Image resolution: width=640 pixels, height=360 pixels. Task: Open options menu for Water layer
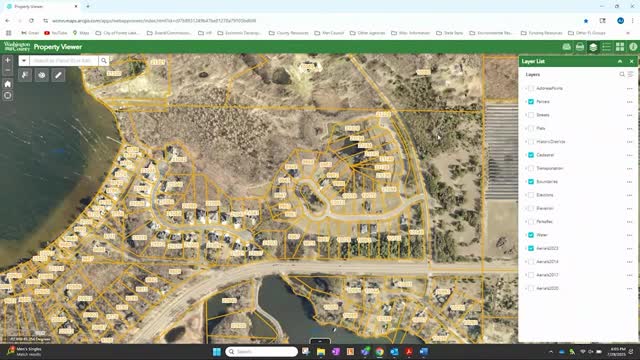pos(629,235)
